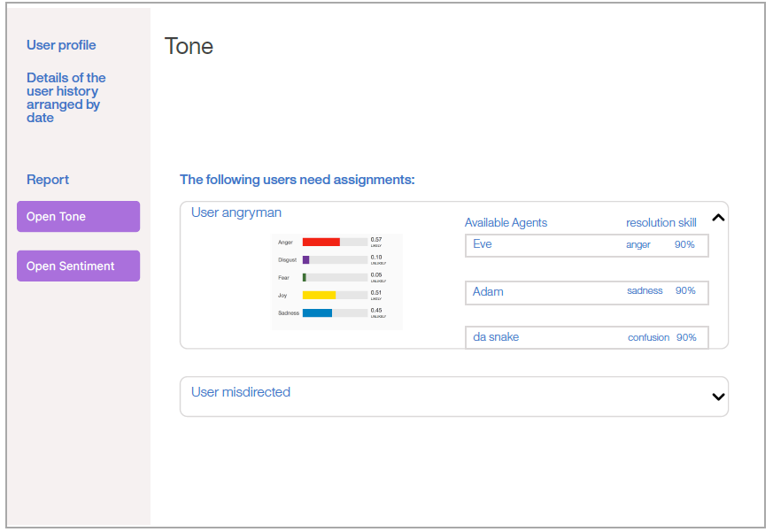Click the resolution skill column header
This screenshot has width=773, height=532.
point(661,223)
